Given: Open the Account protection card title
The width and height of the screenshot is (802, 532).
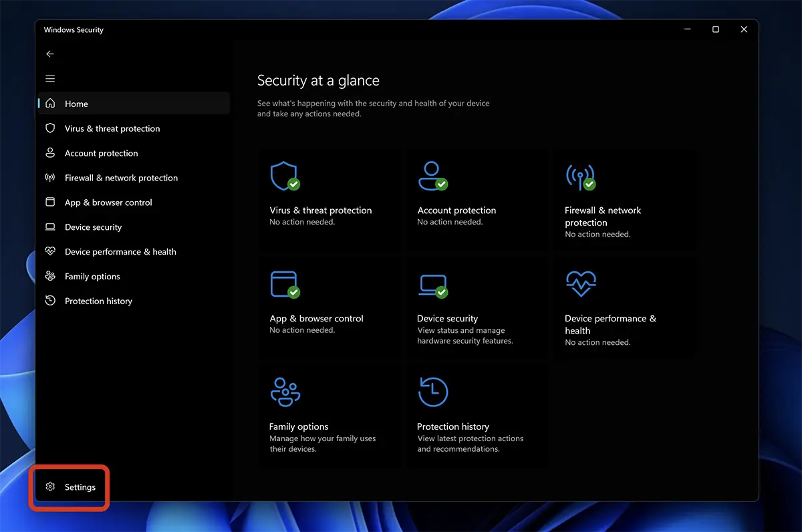Looking at the screenshot, I should pyautogui.click(x=456, y=210).
